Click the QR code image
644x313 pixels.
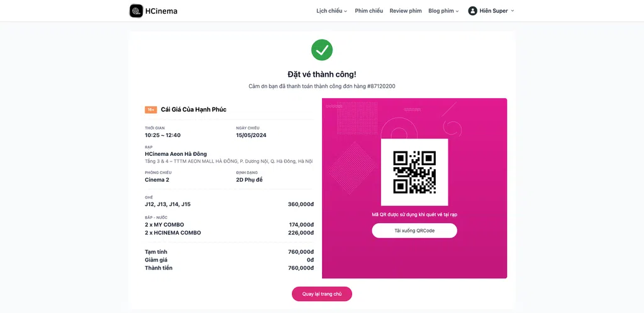(414, 172)
